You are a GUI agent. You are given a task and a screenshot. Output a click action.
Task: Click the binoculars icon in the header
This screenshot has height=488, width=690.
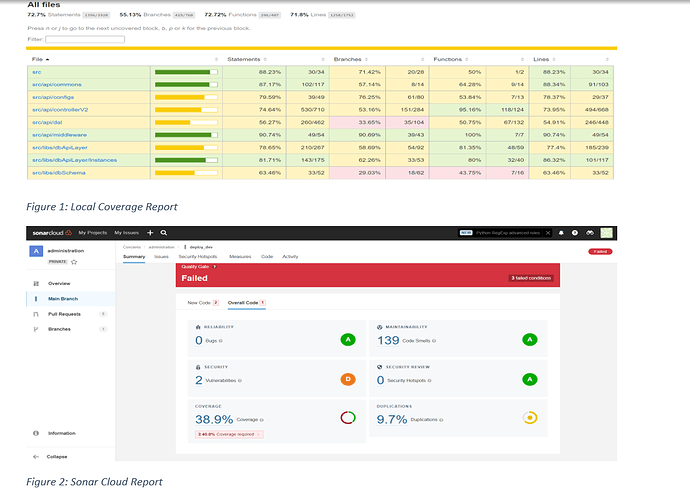[590, 233]
